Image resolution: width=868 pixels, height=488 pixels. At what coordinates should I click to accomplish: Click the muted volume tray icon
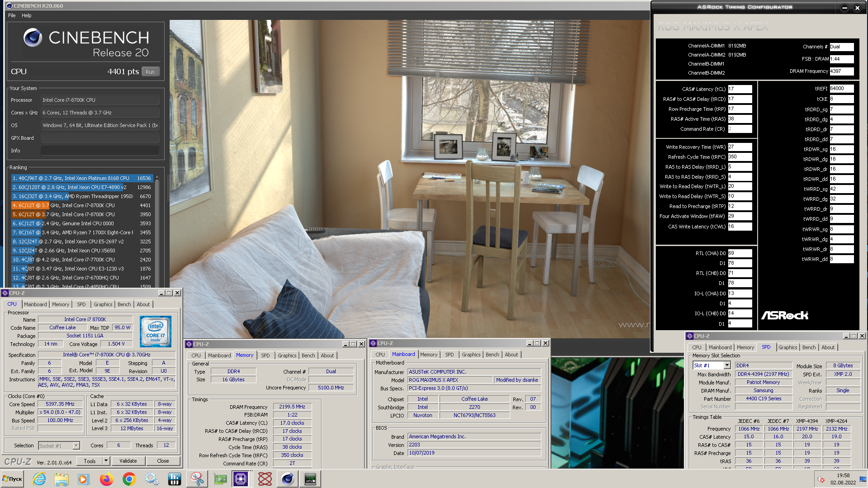[821, 479]
